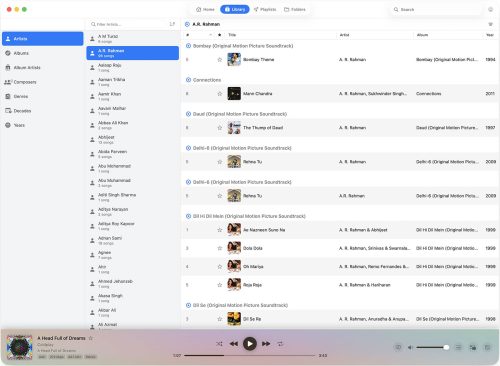Select artist A M Turaz in the list
The image size is (500, 366).
[133, 39]
